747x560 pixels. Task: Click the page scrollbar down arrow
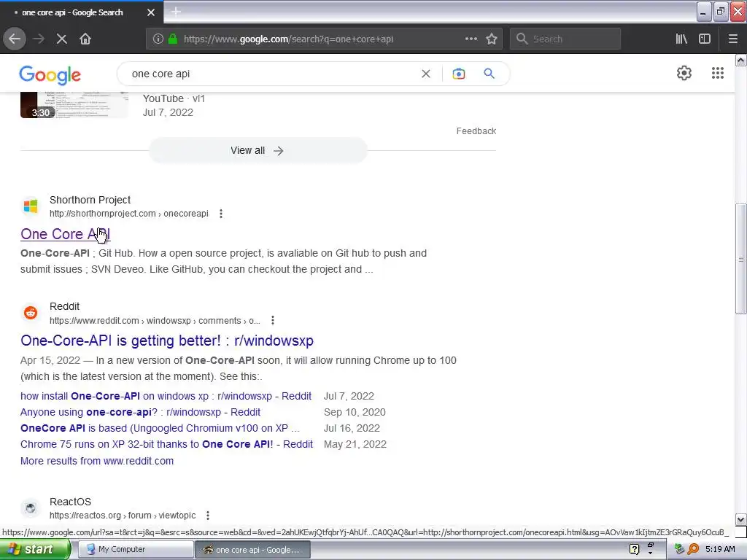741,519
